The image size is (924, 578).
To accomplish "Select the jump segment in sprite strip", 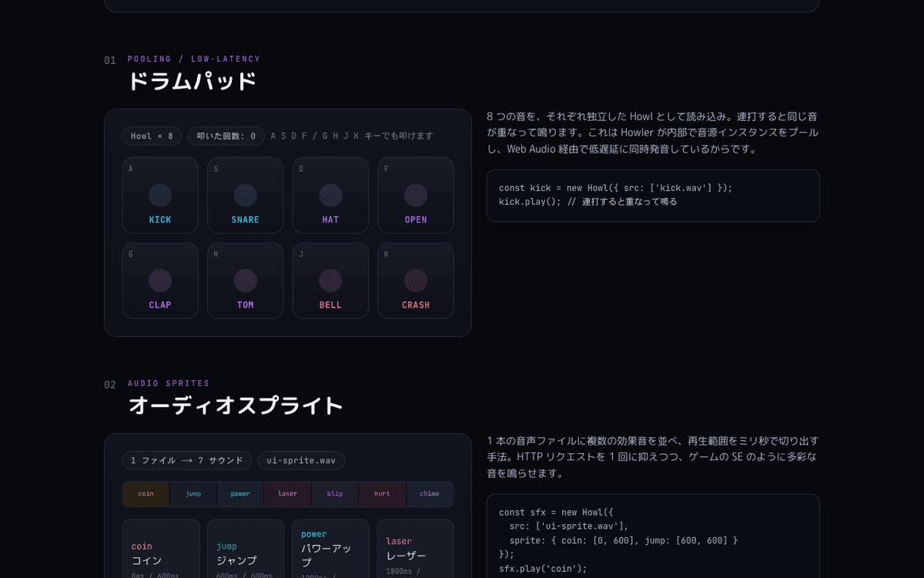I will click(x=193, y=494).
